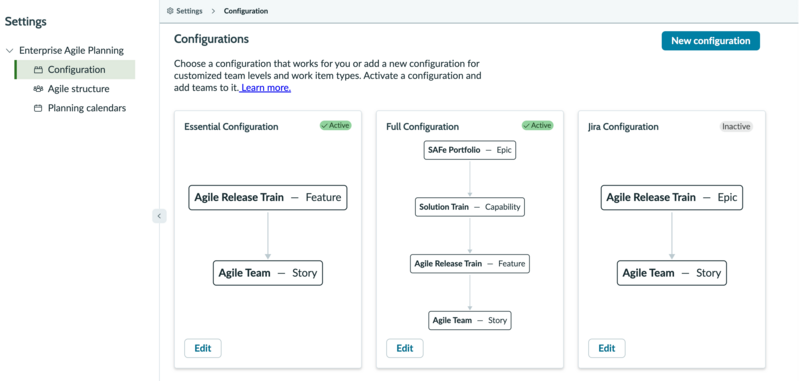Select the Full Configuration card title

[422, 127]
